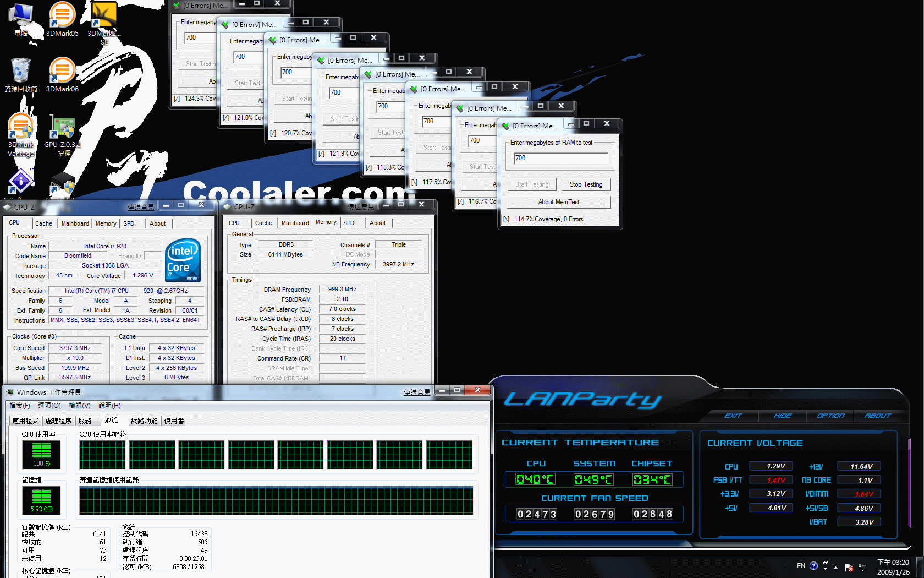Viewport: 924px width, 578px height.
Task: Open the network tray icon
Action: point(862,567)
